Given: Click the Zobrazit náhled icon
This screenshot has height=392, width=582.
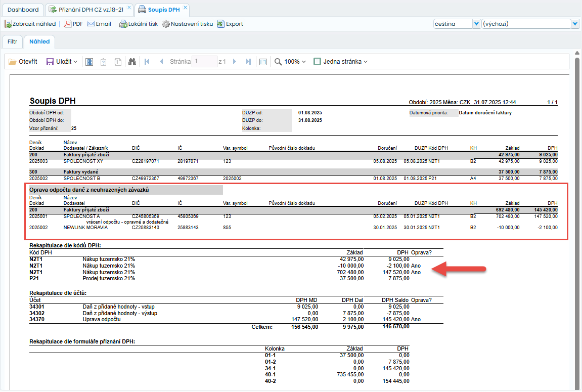Looking at the screenshot, I should (8, 24).
